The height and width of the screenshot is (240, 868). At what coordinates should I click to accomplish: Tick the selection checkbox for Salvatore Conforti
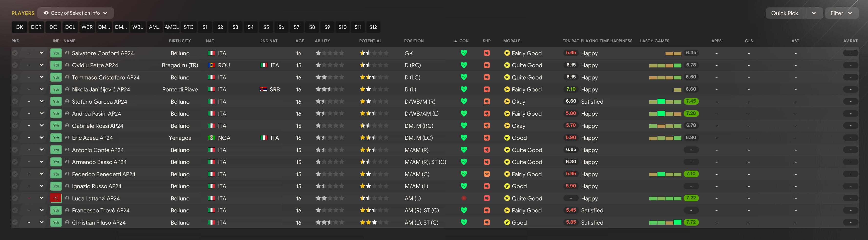tap(15, 53)
